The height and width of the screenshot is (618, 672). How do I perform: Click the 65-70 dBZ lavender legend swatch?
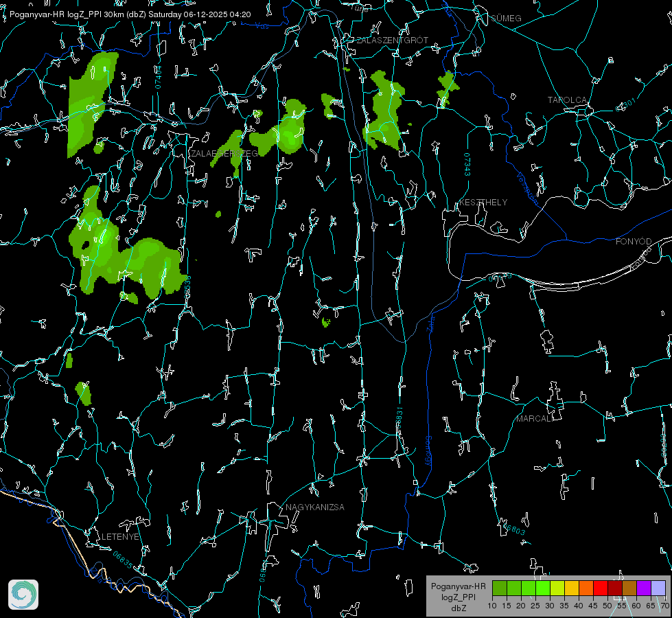(x=658, y=588)
